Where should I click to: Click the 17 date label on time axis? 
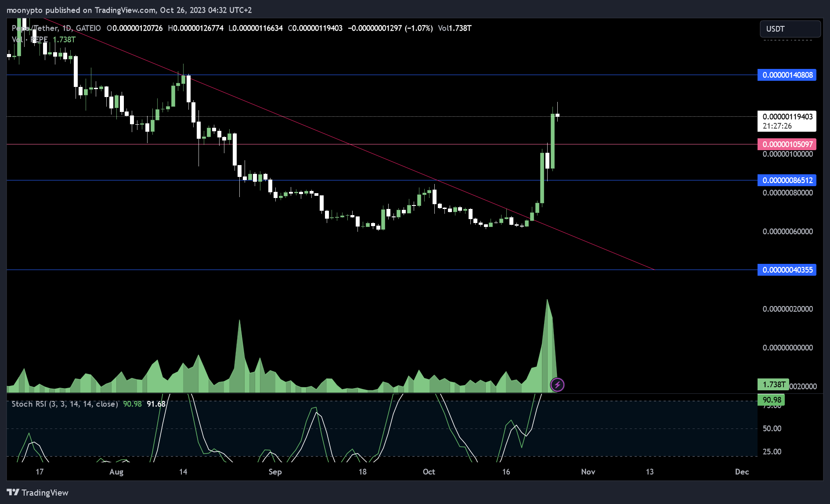(x=40, y=472)
